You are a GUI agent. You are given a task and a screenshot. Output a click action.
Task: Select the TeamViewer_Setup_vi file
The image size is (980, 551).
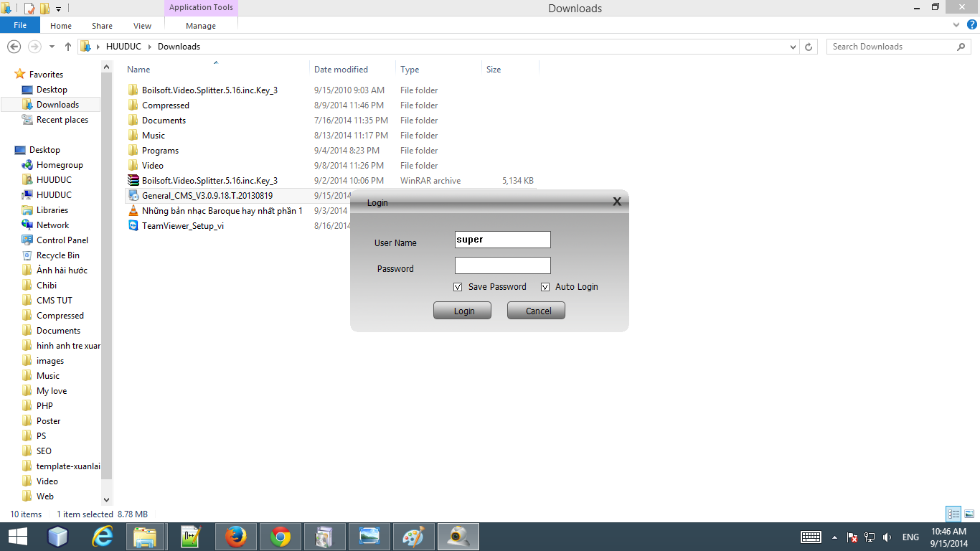point(183,225)
